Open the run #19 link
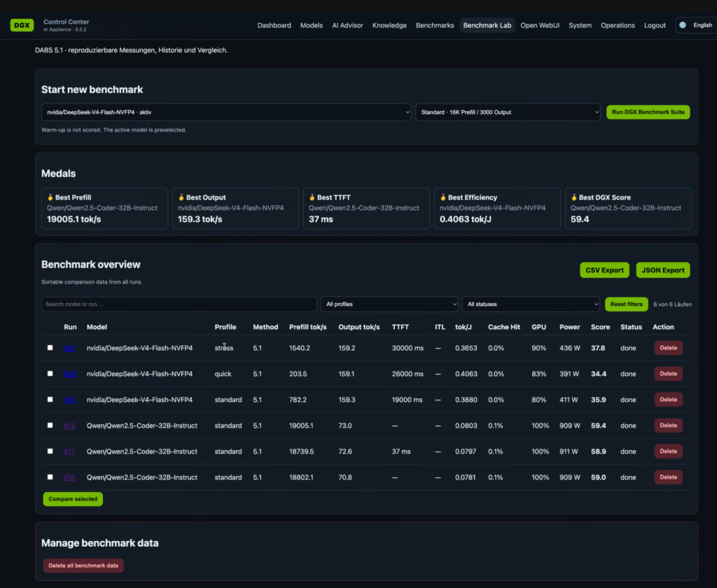This screenshot has height=588, width=717. (69, 400)
